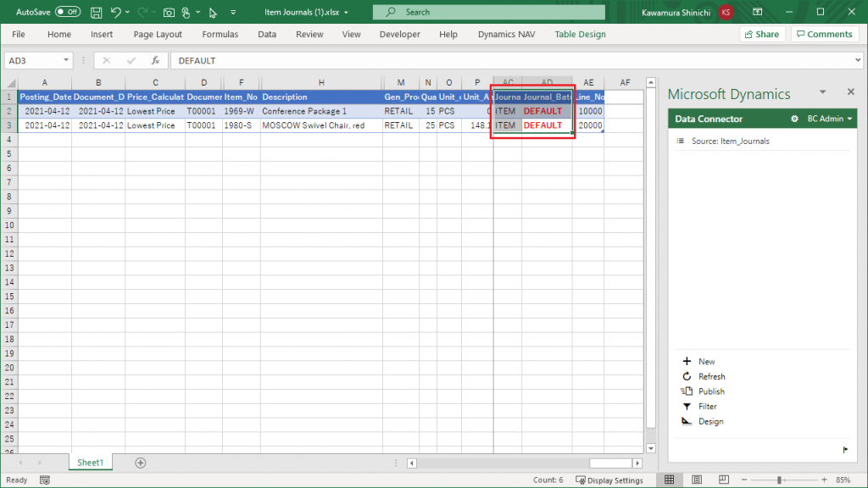Click the camera screenshot icon
868x488 pixels.
169,12
